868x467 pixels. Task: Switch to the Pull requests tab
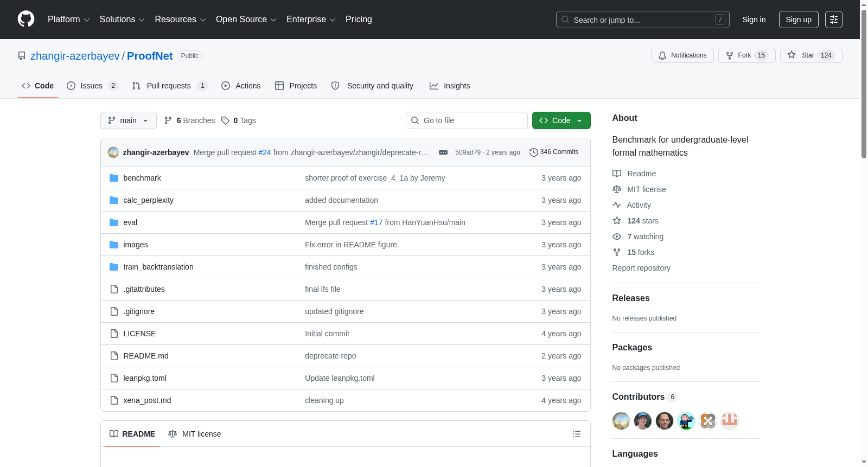pyautogui.click(x=170, y=86)
